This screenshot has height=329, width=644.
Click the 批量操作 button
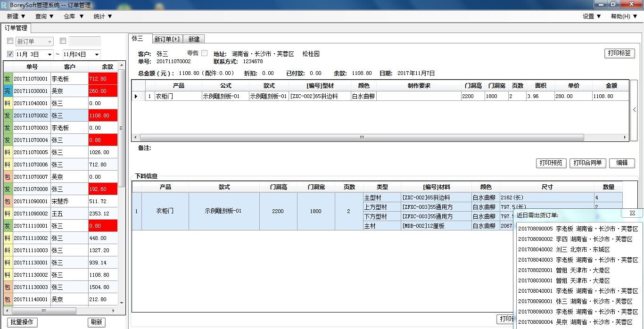pos(22,322)
